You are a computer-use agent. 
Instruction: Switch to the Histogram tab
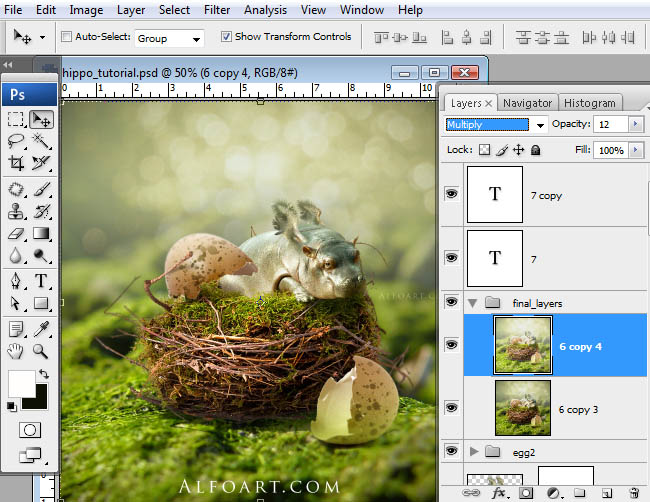tap(589, 103)
